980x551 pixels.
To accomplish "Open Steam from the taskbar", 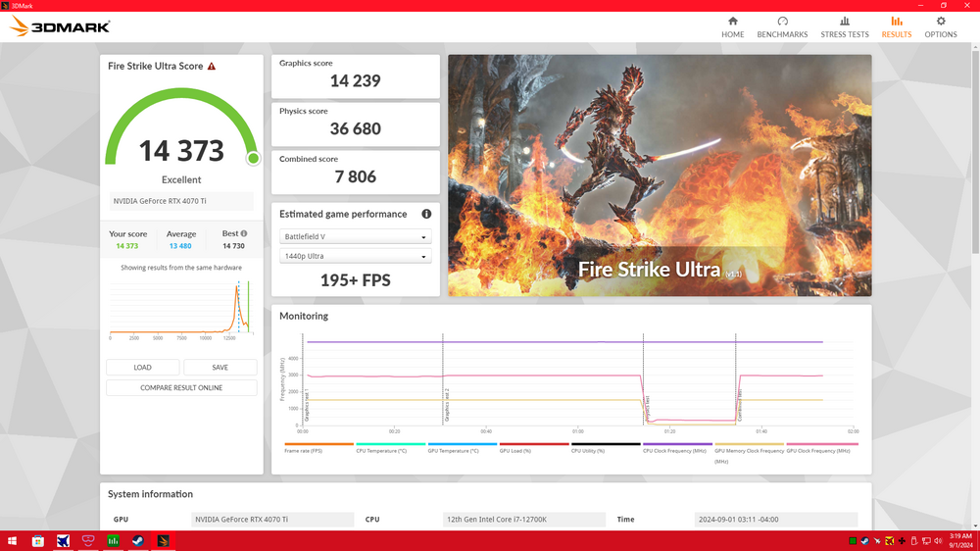I will [138, 541].
